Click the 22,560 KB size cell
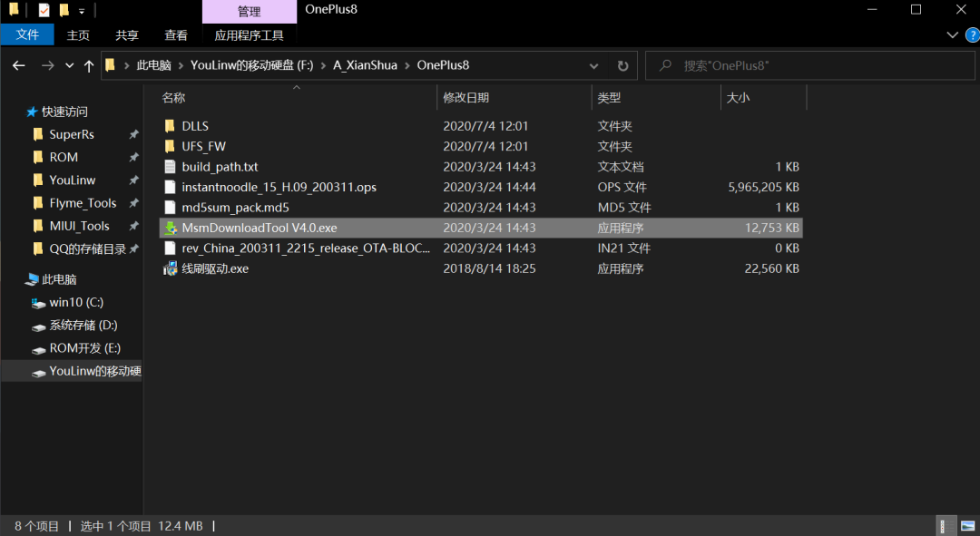 pyautogui.click(x=772, y=268)
